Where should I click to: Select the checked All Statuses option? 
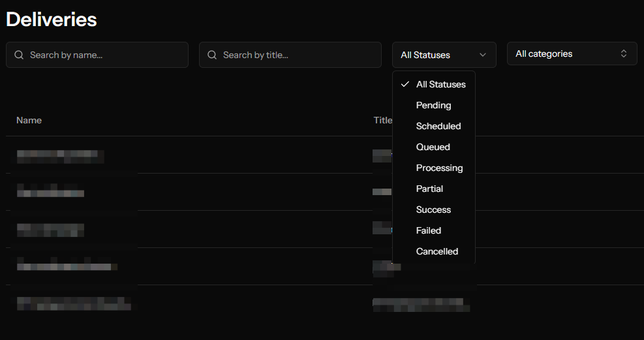coord(440,84)
